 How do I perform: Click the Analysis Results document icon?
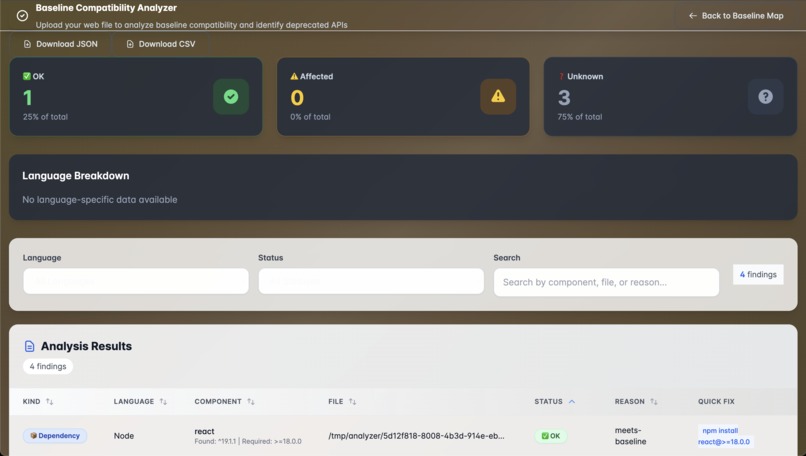tap(29, 346)
